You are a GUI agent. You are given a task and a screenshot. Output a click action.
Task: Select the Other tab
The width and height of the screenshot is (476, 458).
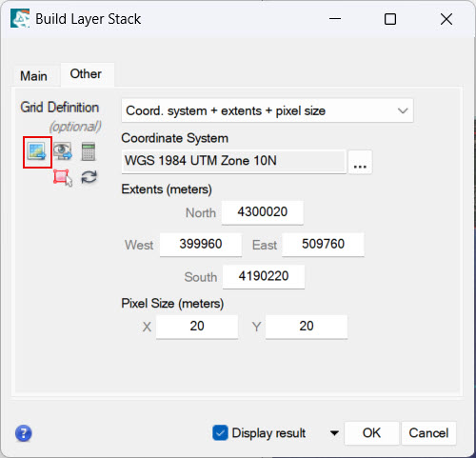86,74
